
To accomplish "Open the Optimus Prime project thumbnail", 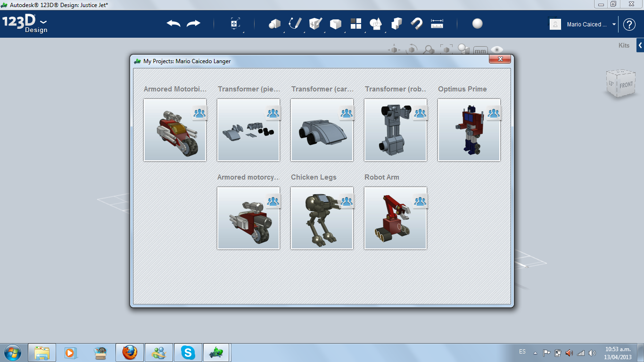I will tap(469, 130).
